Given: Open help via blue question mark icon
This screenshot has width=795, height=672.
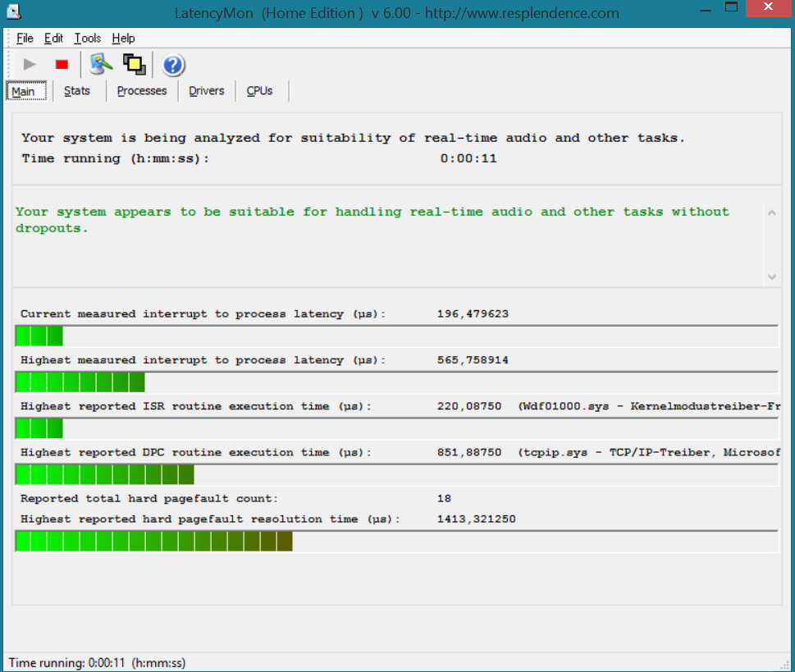Looking at the screenshot, I should (x=173, y=65).
